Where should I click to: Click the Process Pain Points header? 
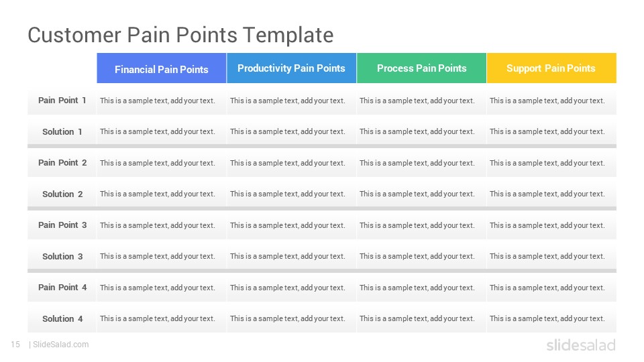(421, 68)
